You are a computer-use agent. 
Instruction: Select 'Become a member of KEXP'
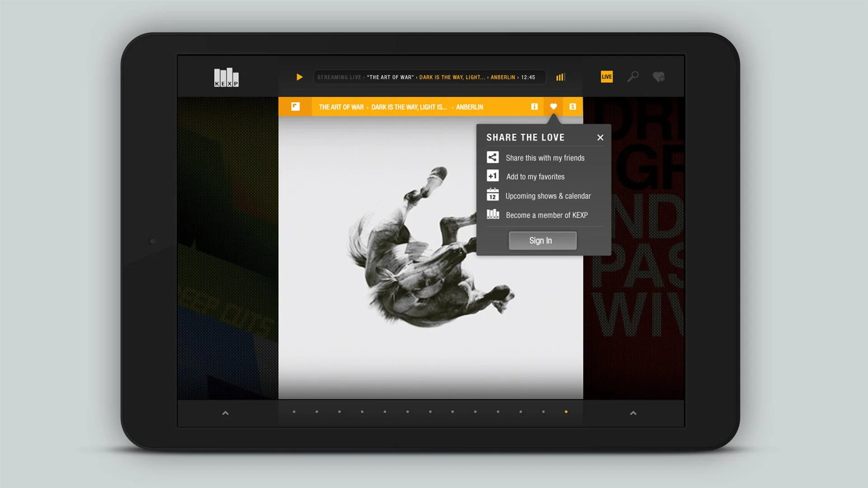(x=546, y=215)
